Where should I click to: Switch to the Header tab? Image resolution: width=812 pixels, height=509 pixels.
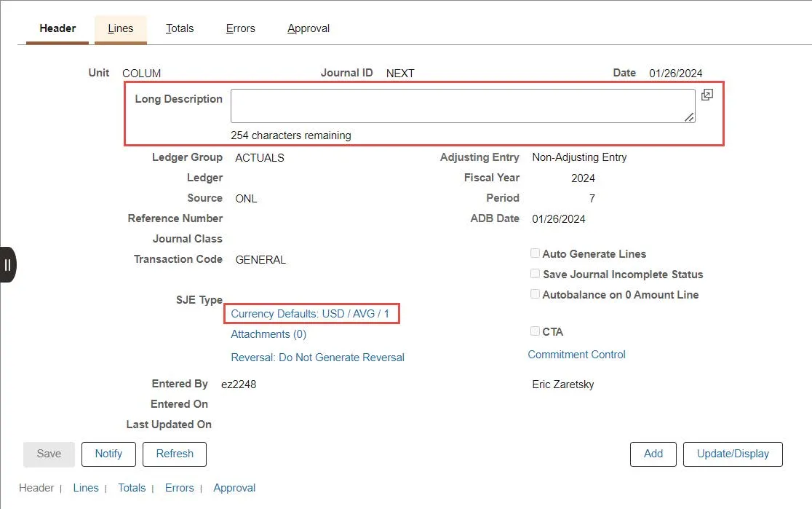(57, 28)
